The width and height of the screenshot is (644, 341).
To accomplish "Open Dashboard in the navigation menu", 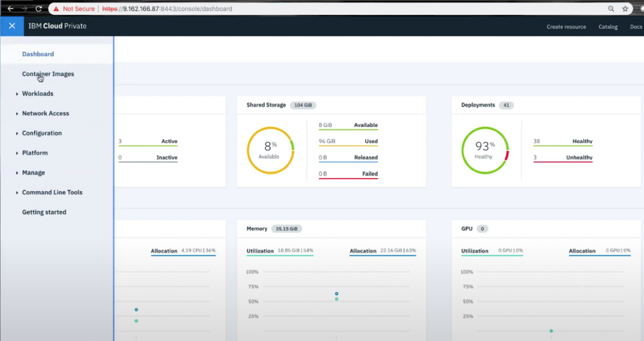I will point(38,54).
